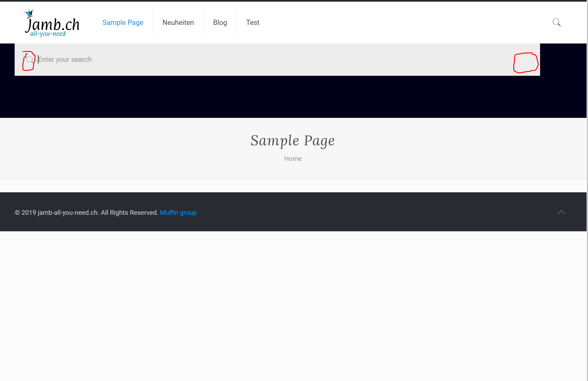
Task: Focus the 'Enter your search' input field
Action: (x=247, y=60)
